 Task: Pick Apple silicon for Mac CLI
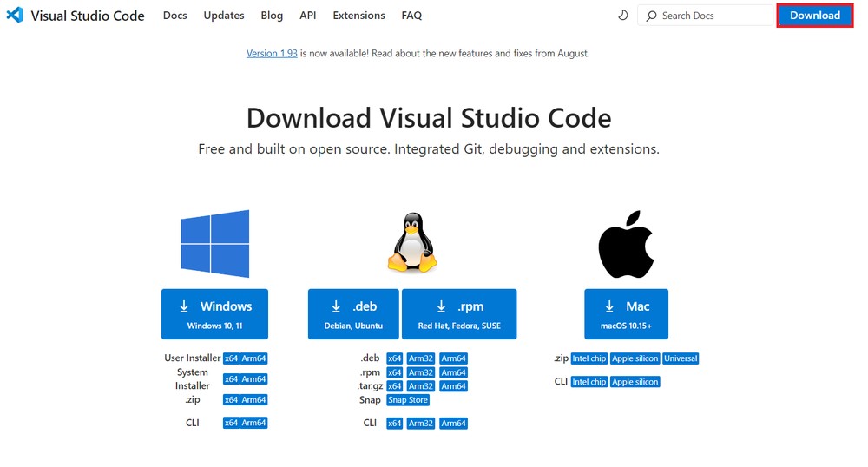(x=635, y=382)
